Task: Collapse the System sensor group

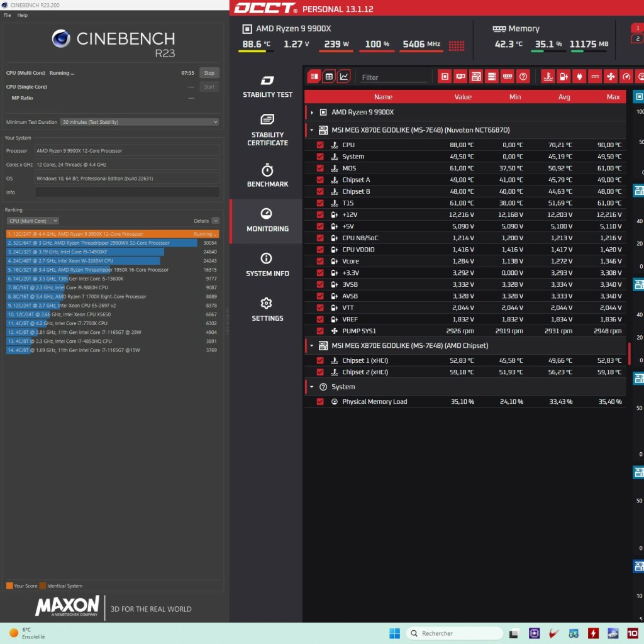Action: 312,387
